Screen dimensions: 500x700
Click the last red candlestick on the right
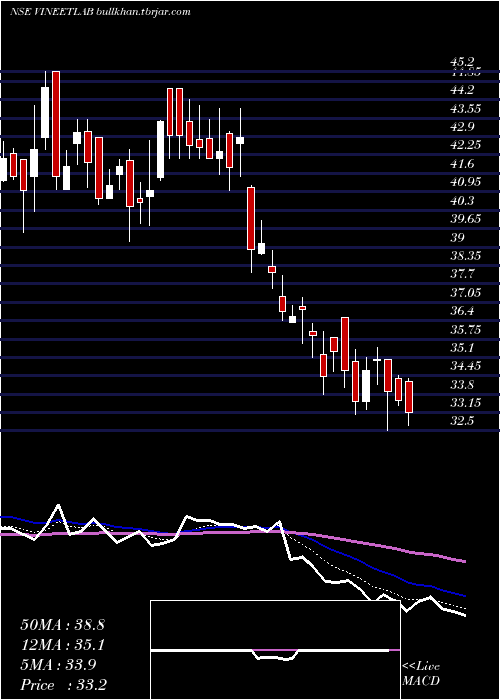coord(409,397)
